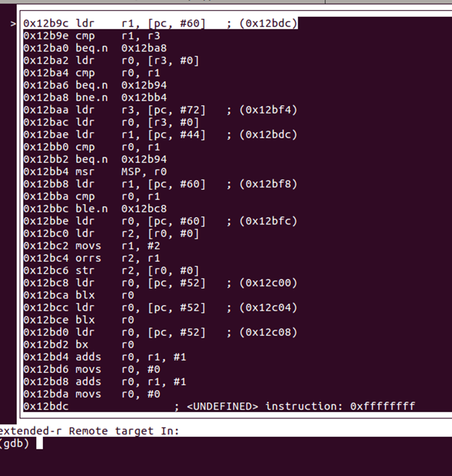Viewport: 452px width, 476px height.
Task: Click the beq.n 0x12ba8 branch instruction
Action: 95,48
